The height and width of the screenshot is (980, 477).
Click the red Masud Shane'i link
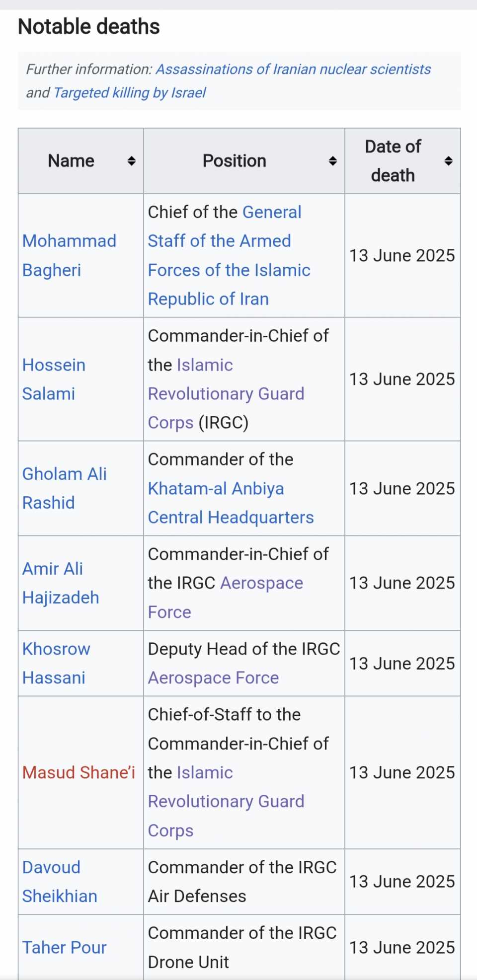(79, 772)
